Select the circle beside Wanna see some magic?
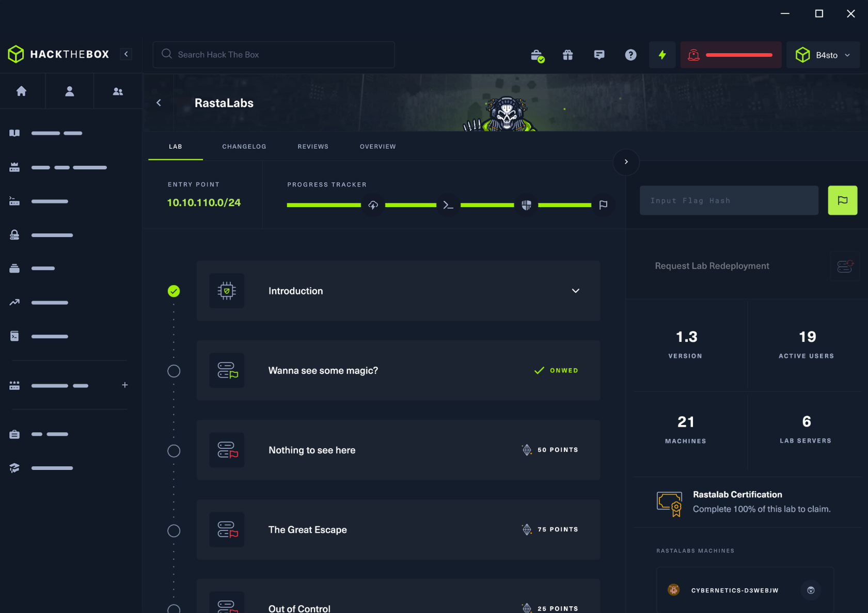This screenshot has width=868, height=613. [x=174, y=371]
